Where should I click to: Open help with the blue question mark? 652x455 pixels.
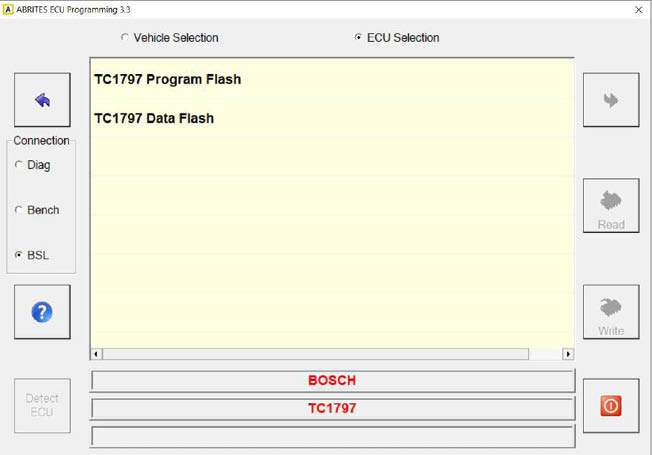[42, 312]
